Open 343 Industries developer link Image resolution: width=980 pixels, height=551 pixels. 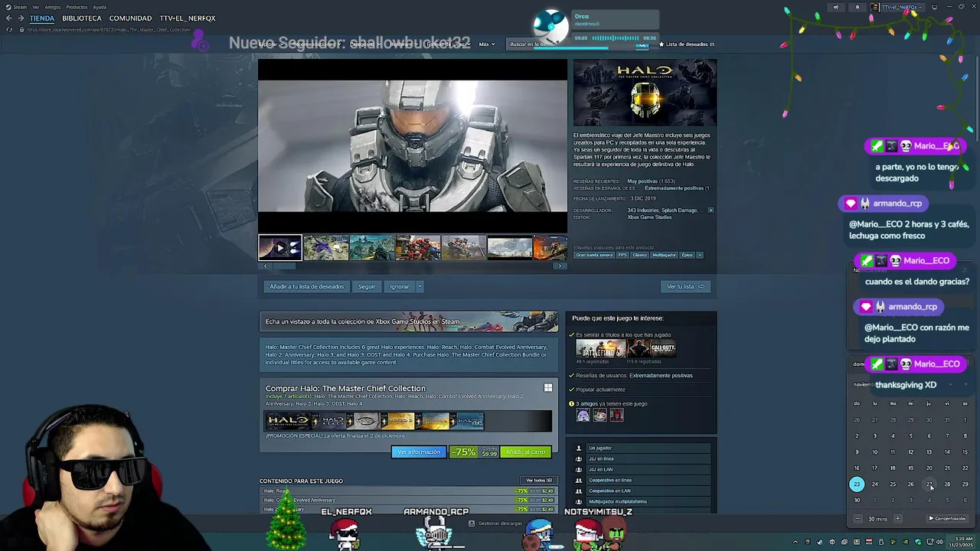point(642,210)
